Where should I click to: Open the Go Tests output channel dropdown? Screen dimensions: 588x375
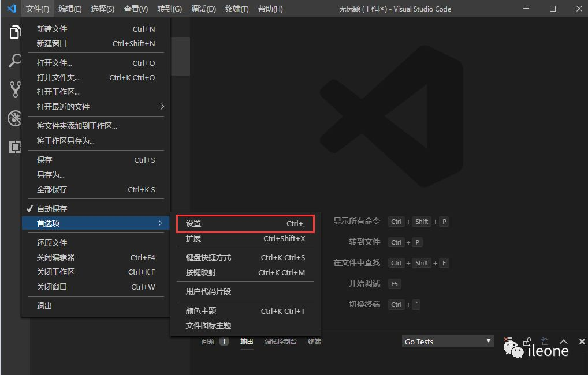[448, 342]
